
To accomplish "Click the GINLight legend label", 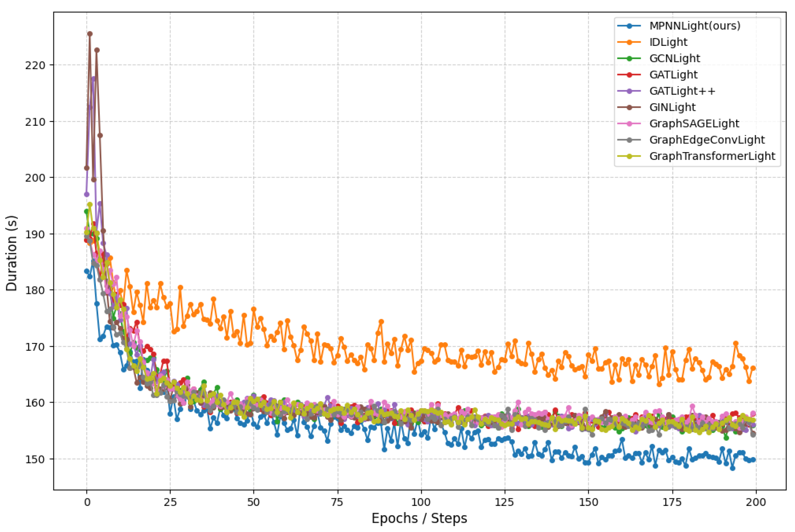I will point(672,107).
